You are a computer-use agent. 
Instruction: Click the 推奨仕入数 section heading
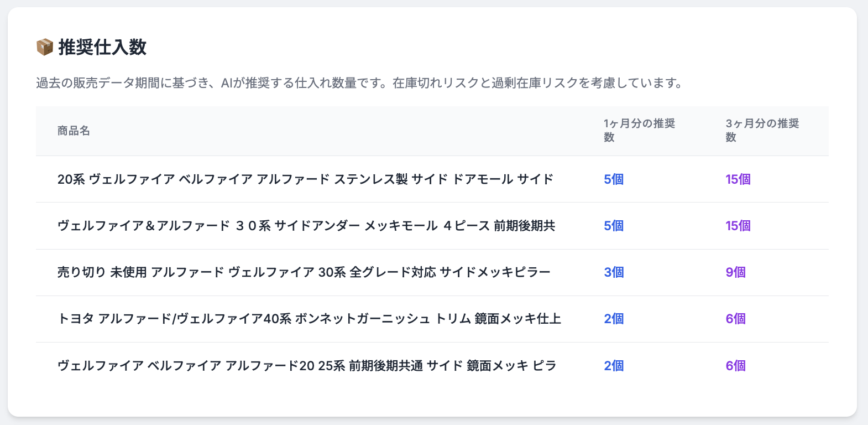point(102,47)
